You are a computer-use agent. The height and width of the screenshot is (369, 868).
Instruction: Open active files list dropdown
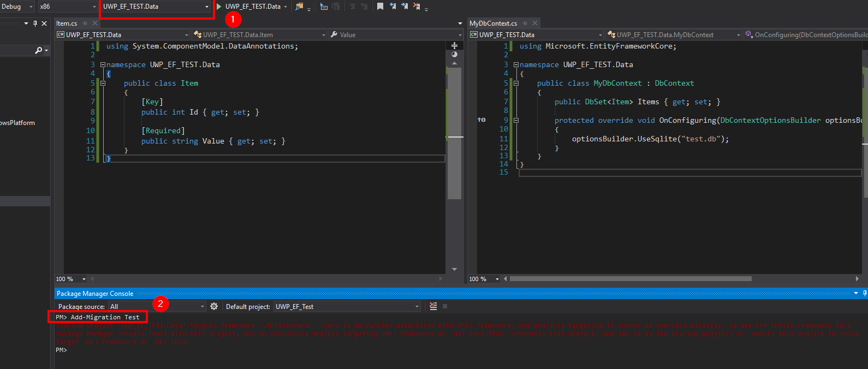click(x=460, y=23)
